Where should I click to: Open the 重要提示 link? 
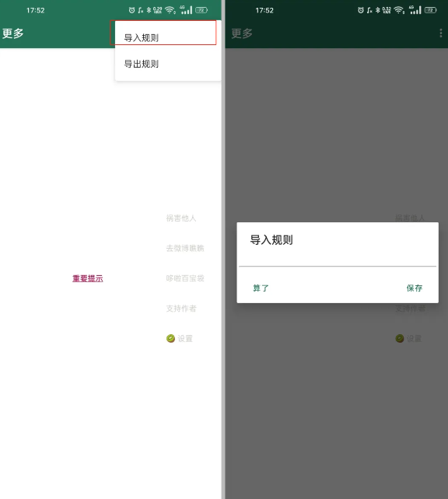click(x=88, y=278)
